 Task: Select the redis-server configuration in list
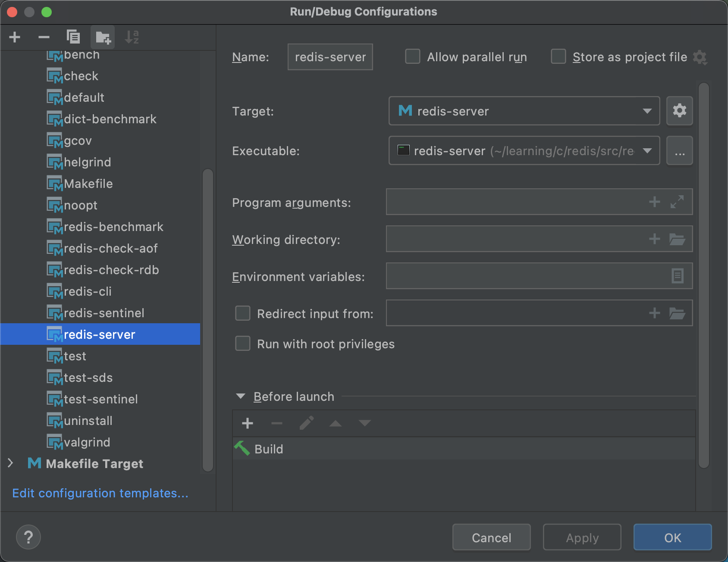tap(100, 334)
